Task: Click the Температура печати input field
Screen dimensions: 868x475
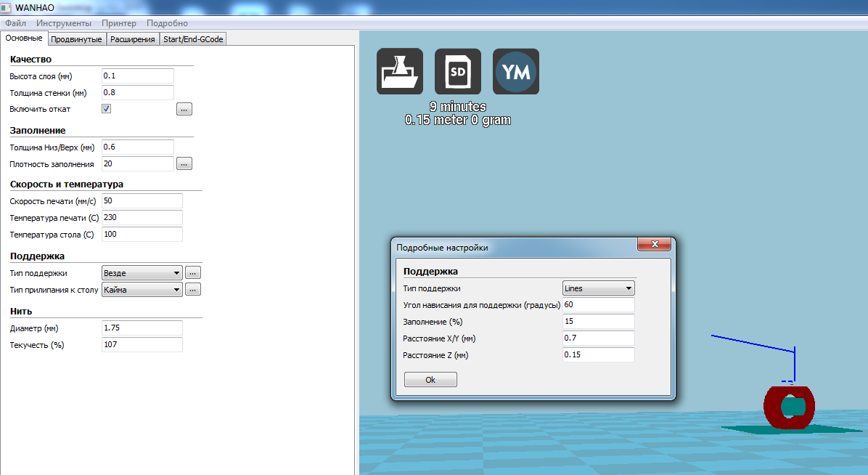Action: pos(142,217)
